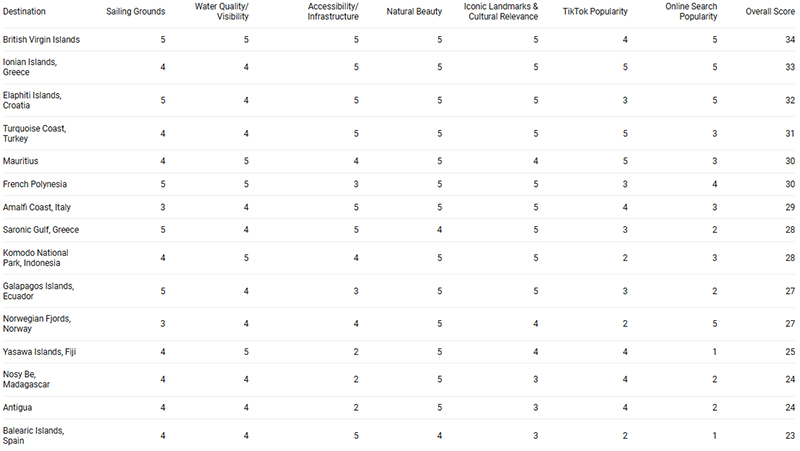
Task: Select Amalfi Coast, Italy row label
Action: pos(37,207)
